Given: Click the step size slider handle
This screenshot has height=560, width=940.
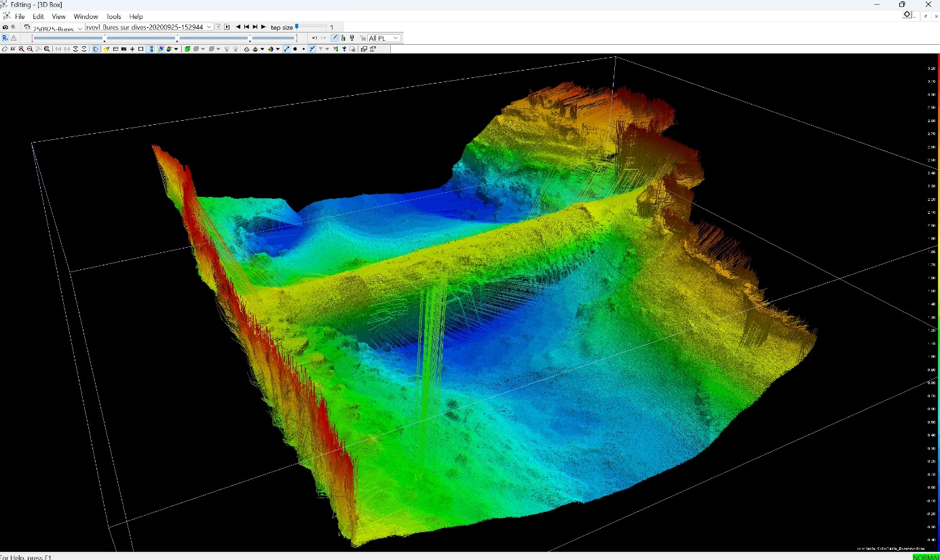Looking at the screenshot, I should click(x=297, y=26).
